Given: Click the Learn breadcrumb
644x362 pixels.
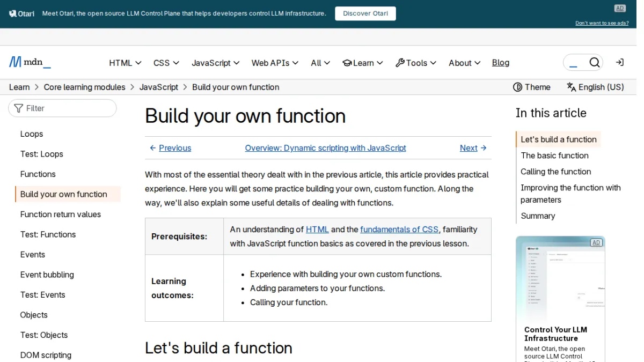Looking at the screenshot, I should point(19,87).
